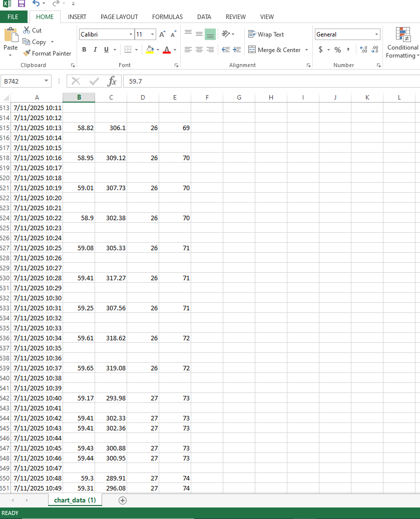Open the Calibri font name dropdown
Image resolution: width=420 pixels, height=519 pixels.
click(131, 35)
